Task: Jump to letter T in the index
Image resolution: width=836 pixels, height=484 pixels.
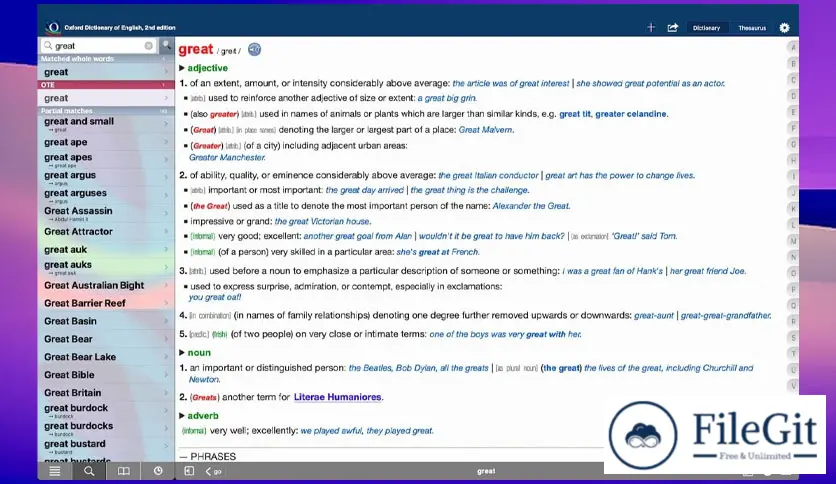Action: 793,353
